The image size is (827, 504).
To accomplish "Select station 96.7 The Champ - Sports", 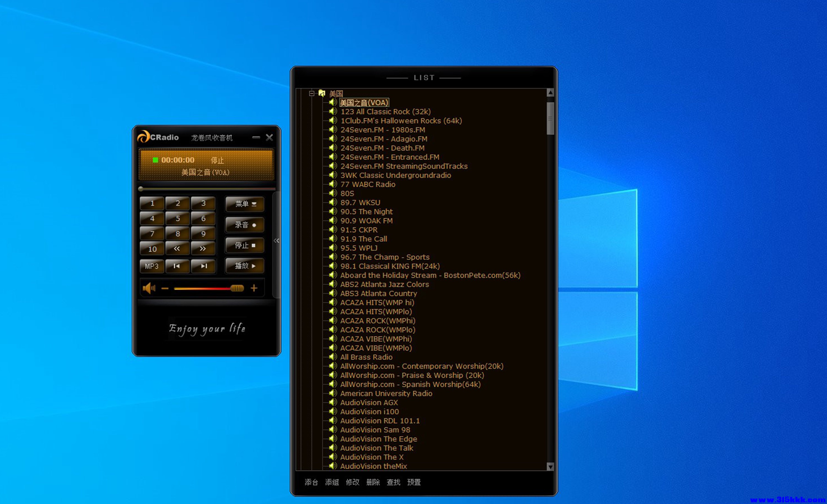I will tap(385, 257).
